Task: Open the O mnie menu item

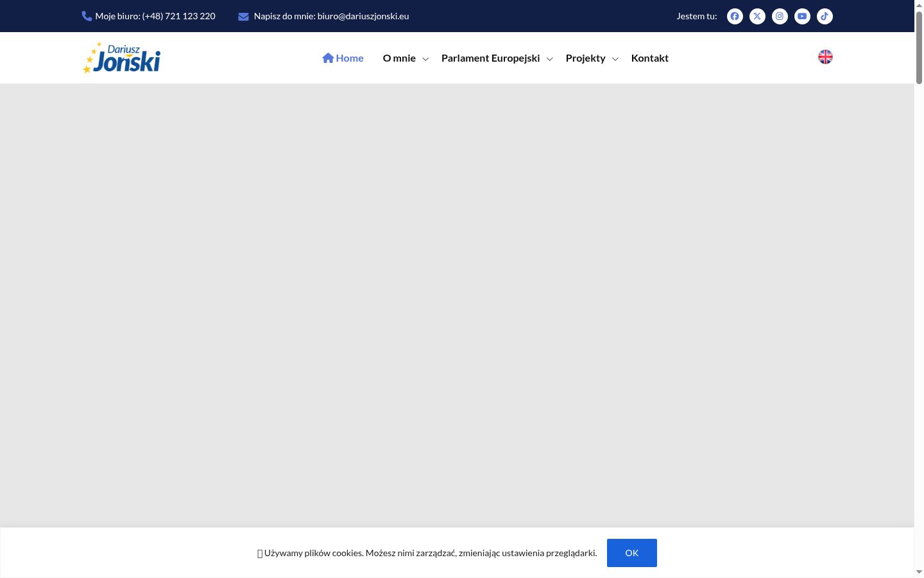Action: tap(399, 58)
